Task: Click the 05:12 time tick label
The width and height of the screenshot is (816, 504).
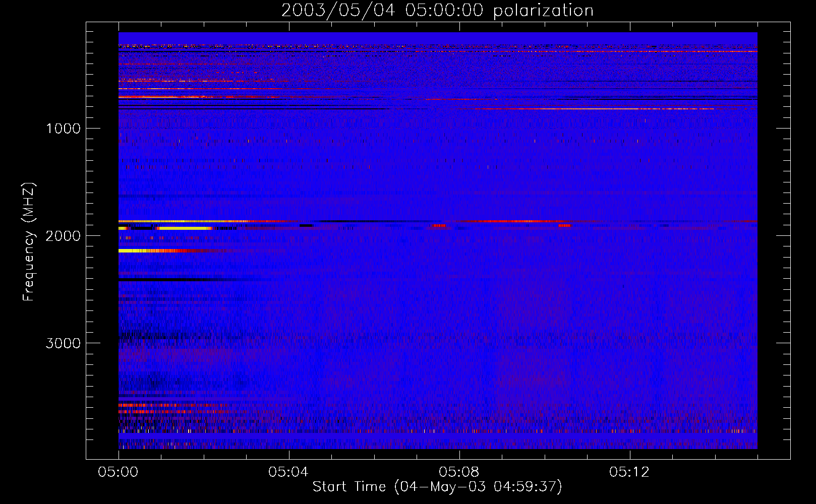Action: click(x=629, y=472)
